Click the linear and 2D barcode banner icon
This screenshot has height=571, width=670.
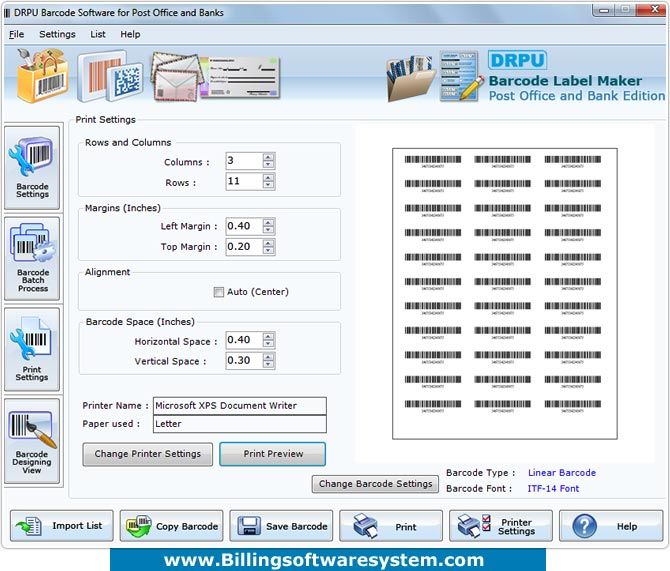tap(110, 76)
